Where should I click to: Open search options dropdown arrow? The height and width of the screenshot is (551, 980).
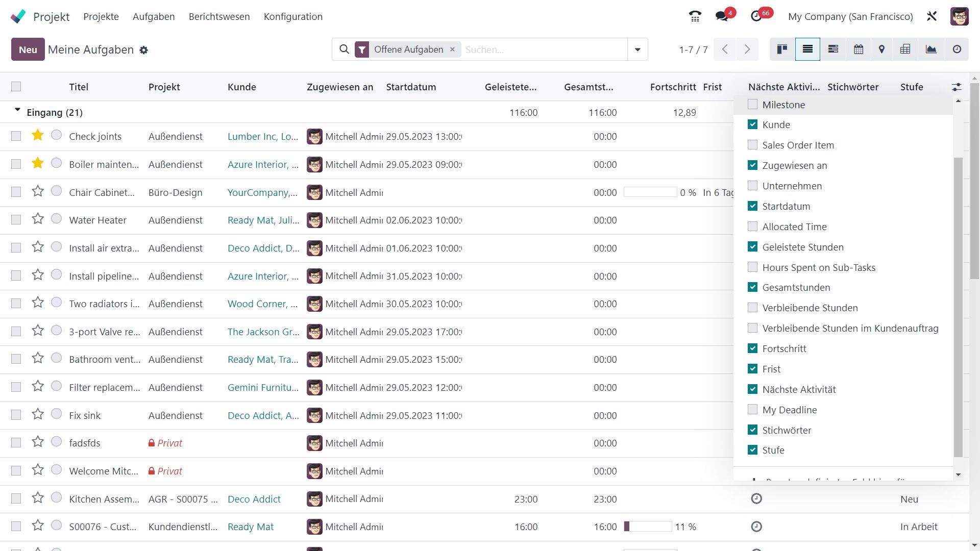638,49
